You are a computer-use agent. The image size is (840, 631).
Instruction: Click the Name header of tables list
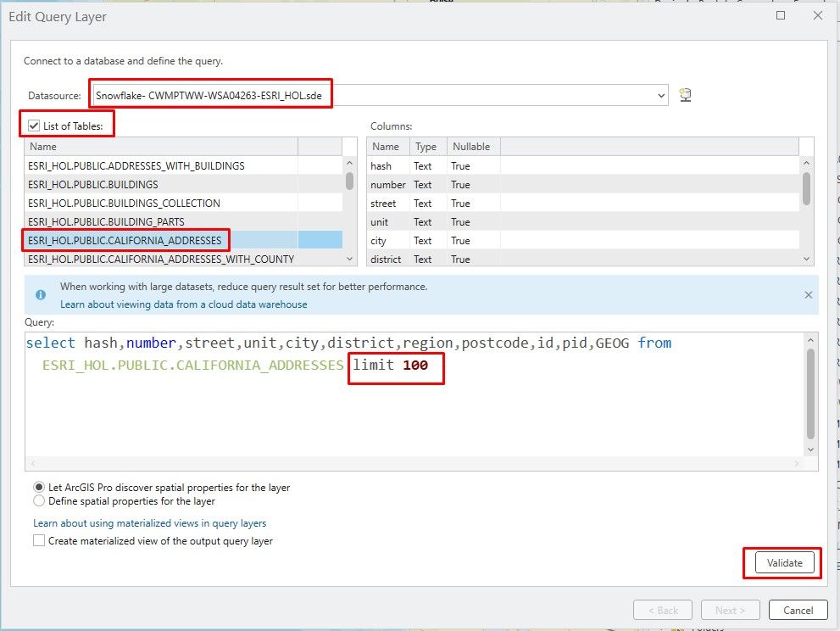(x=161, y=147)
